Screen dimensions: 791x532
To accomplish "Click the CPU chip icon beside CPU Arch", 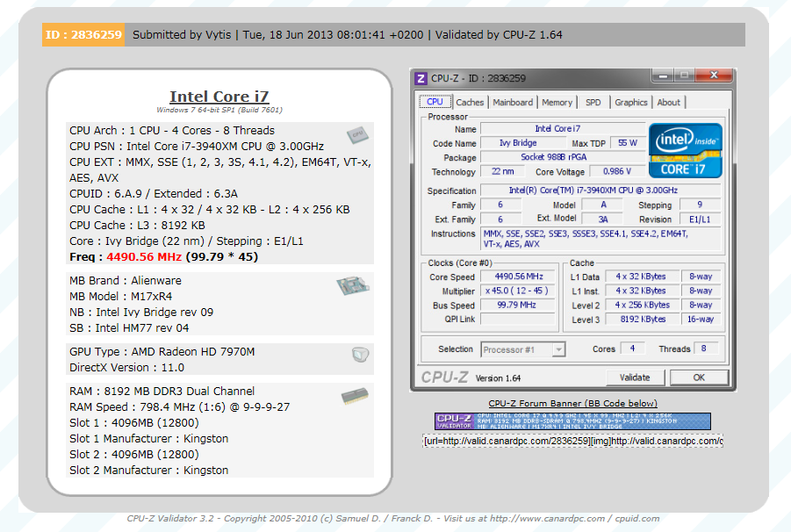I will tap(357, 134).
